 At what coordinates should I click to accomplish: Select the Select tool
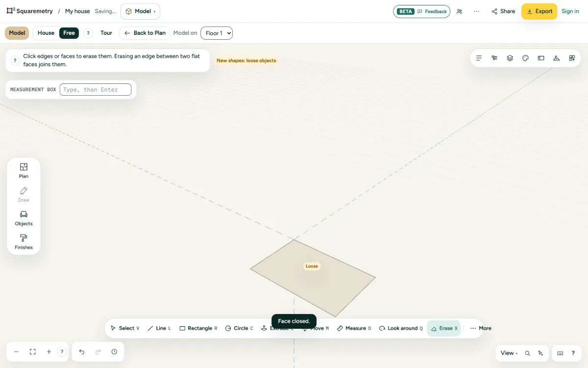point(125,328)
